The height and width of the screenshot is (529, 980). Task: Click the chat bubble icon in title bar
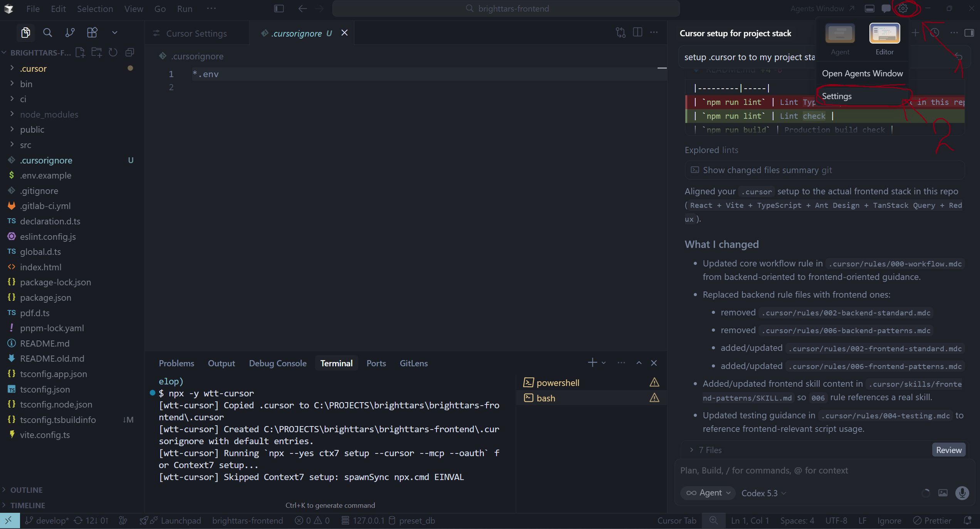click(x=886, y=8)
